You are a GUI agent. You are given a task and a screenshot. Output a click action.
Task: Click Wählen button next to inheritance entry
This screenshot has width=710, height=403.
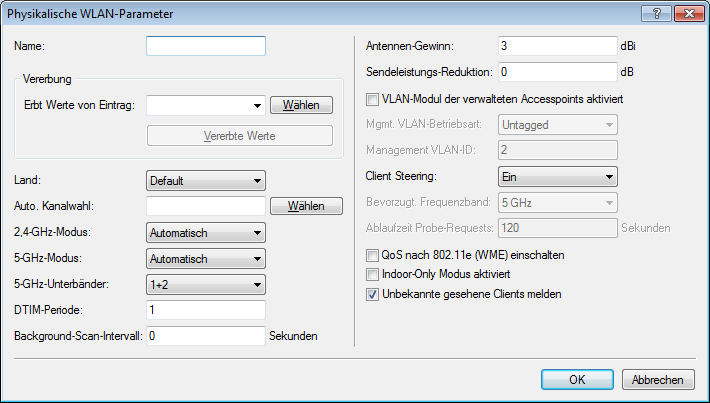(x=301, y=104)
